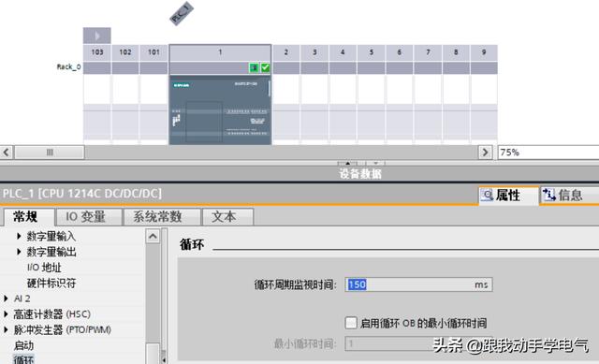599x364 pixels.
Task: Open the 75% zoom level box
Action: tap(548, 153)
